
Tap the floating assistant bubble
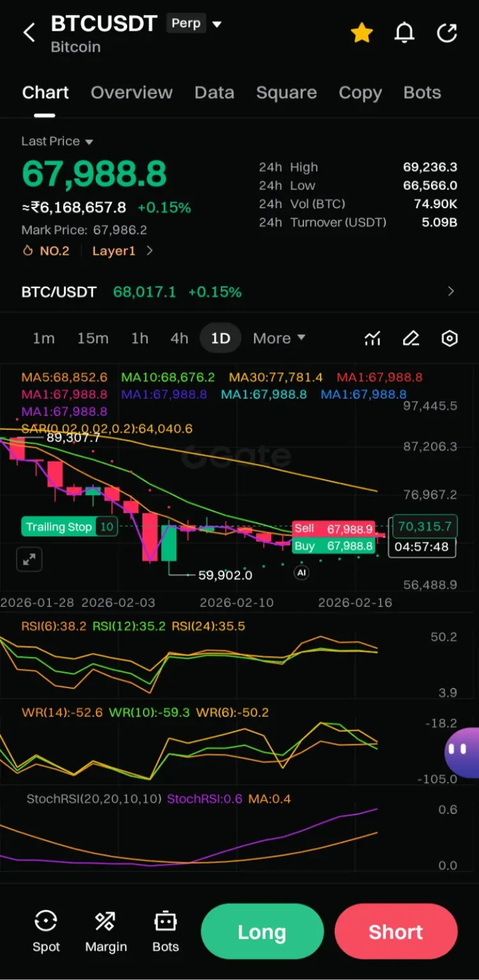point(462,752)
